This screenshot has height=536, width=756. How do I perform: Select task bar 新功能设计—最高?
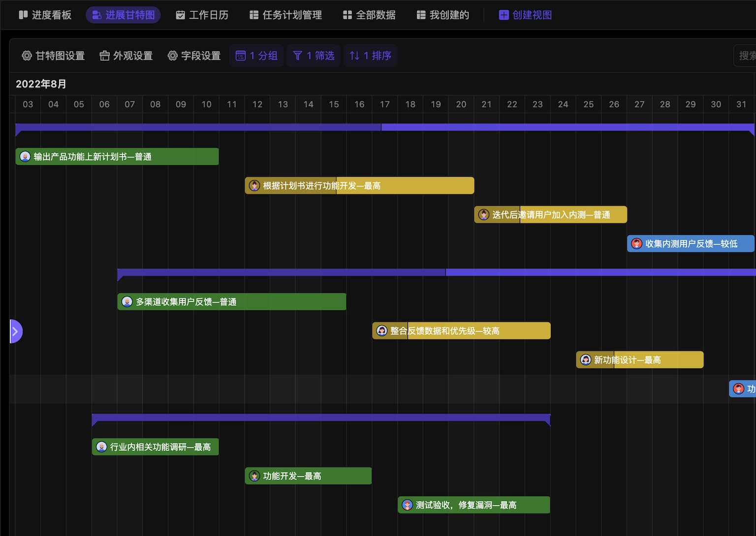tap(640, 360)
